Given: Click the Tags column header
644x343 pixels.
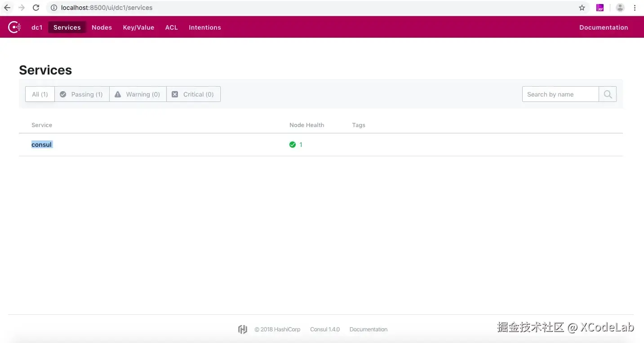Looking at the screenshot, I should pyautogui.click(x=359, y=125).
